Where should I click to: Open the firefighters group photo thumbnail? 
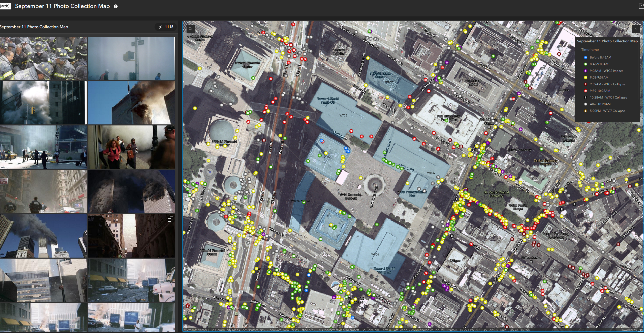[x=43, y=58]
